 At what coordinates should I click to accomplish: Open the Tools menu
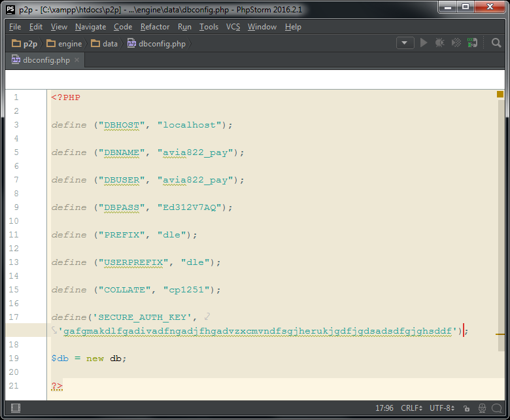[x=209, y=27]
